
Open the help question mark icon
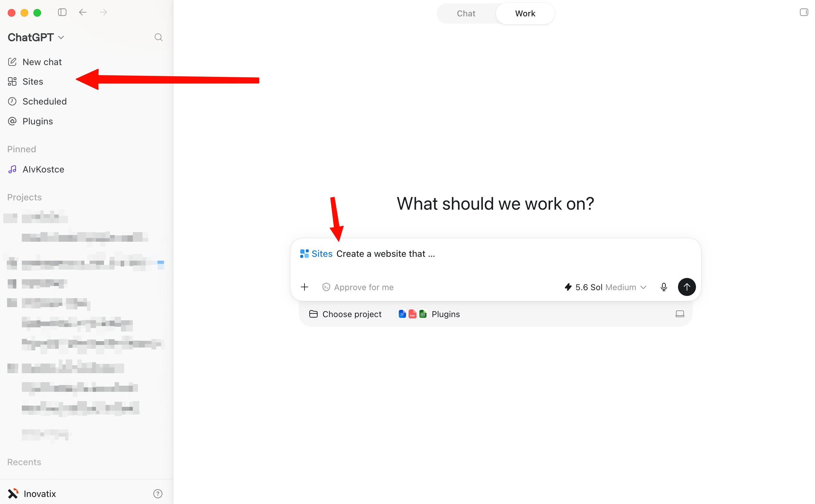158,494
